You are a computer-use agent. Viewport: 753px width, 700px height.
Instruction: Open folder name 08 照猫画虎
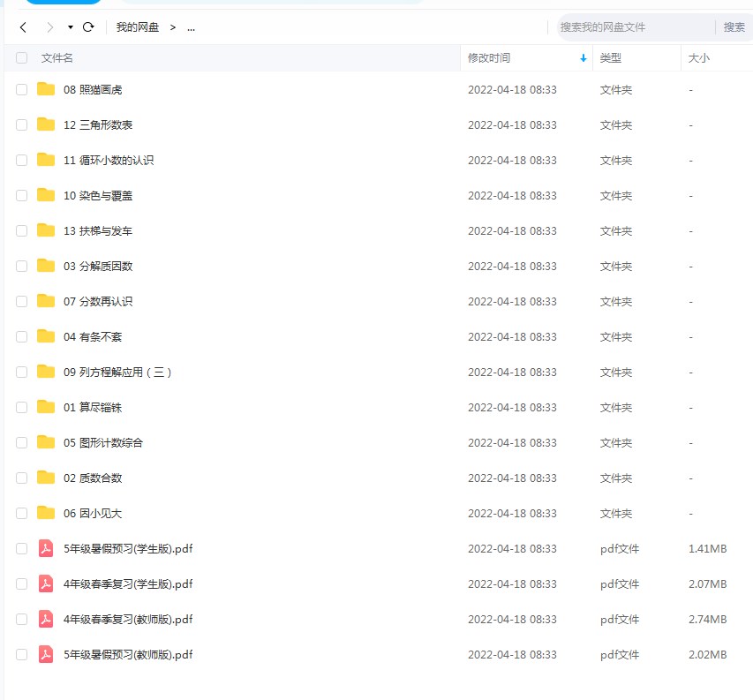point(93,90)
